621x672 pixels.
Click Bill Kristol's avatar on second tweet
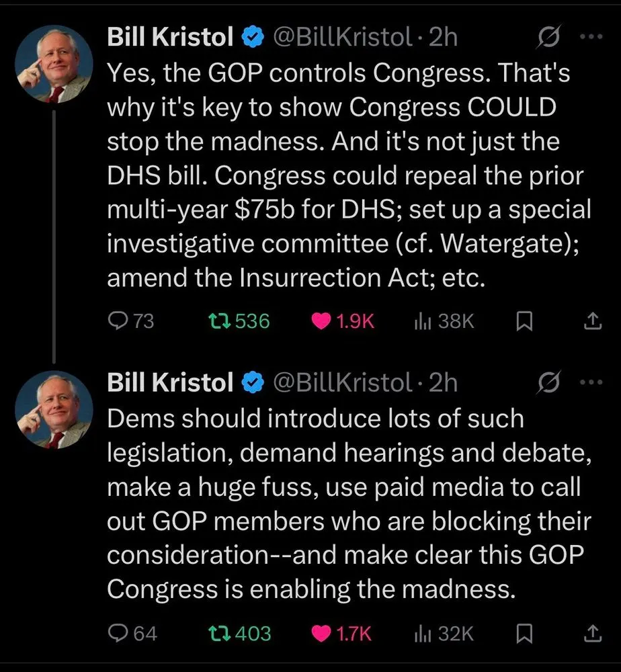tap(54, 410)
